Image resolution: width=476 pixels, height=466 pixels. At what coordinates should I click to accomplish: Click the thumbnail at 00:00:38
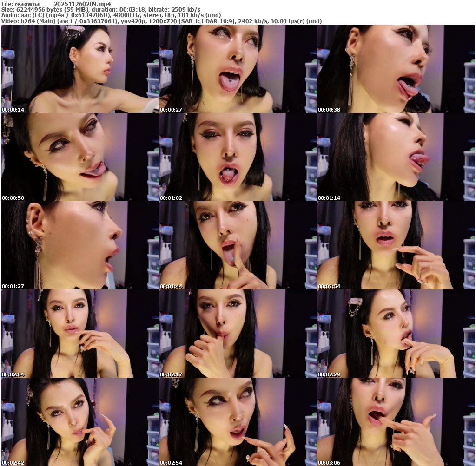click(396, 69)
